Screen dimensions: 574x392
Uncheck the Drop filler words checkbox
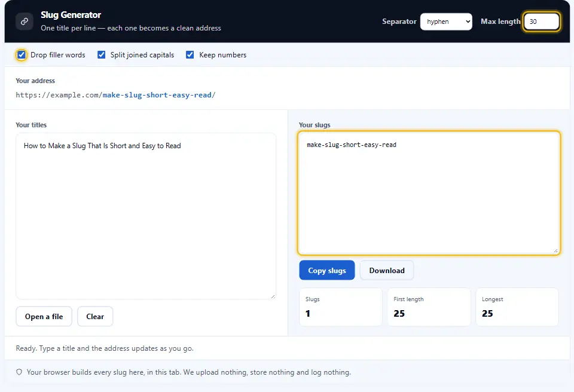click(x=22, y=55)
